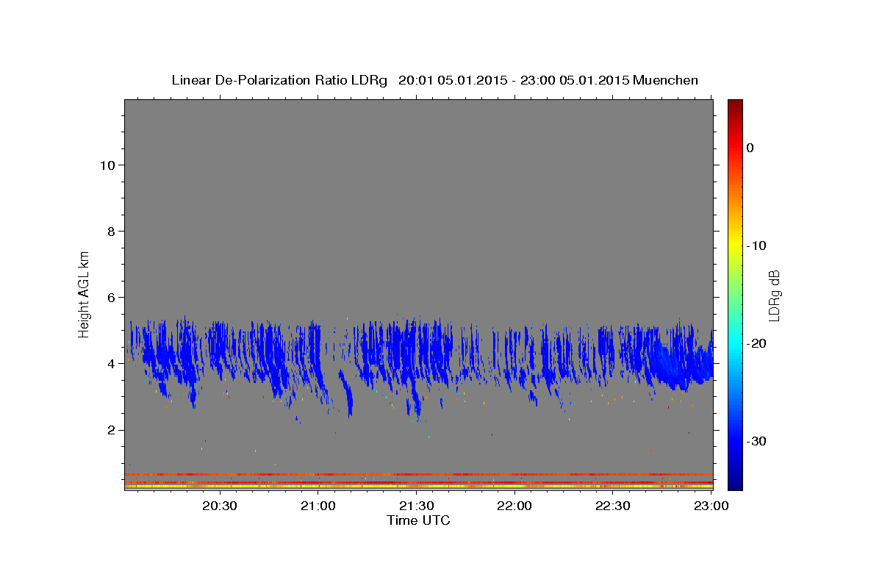Click the 'Time UTC' axis label
This screenshot has width=882, height=588.
[418, 520]
